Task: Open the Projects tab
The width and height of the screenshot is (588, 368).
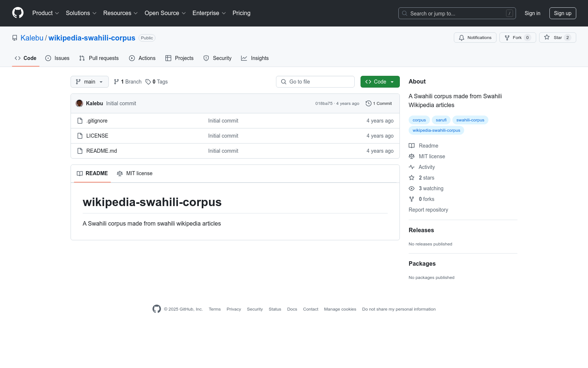Action: [179, 58]
